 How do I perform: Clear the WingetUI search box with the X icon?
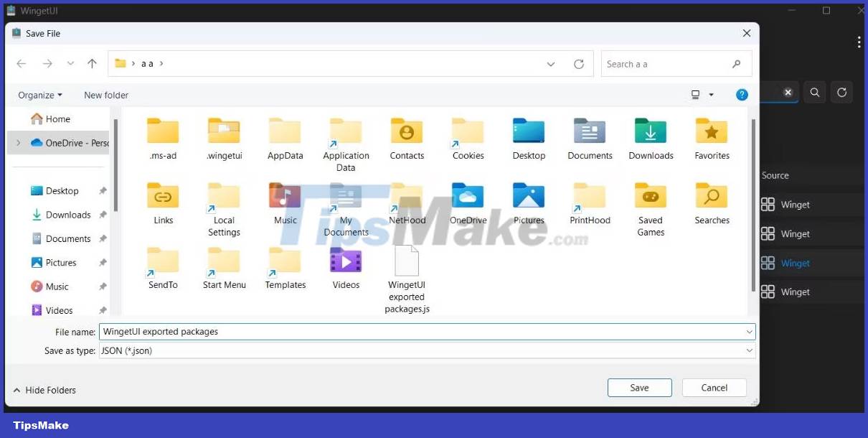[x=788, y=92]
